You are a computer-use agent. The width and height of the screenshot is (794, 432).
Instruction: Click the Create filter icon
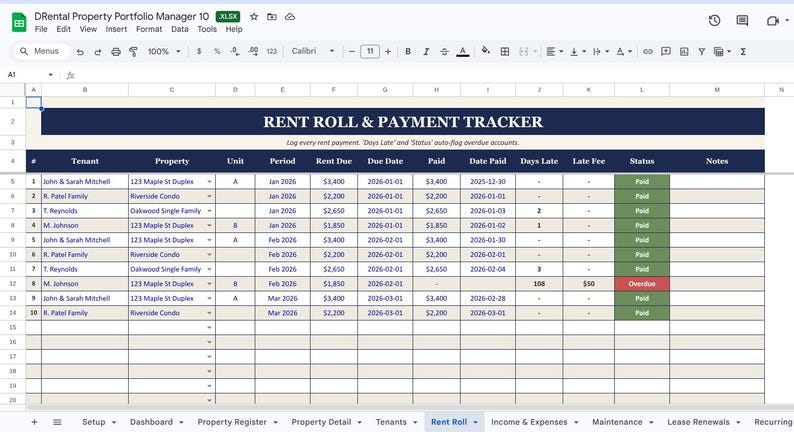pyautogui.click(x=702, y=52)
